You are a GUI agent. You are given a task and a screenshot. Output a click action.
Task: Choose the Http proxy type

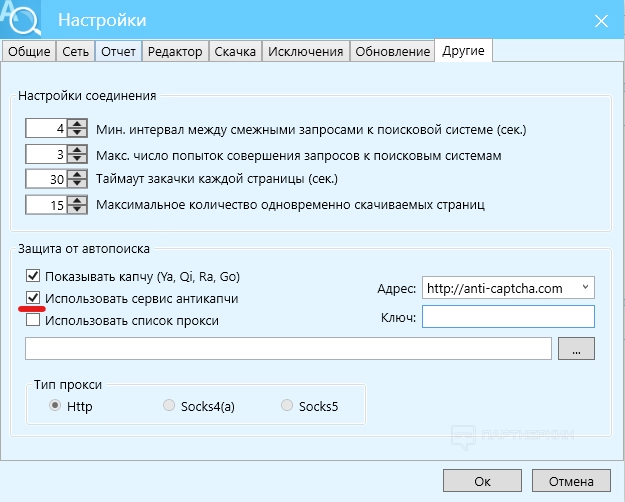coord(55,406)
